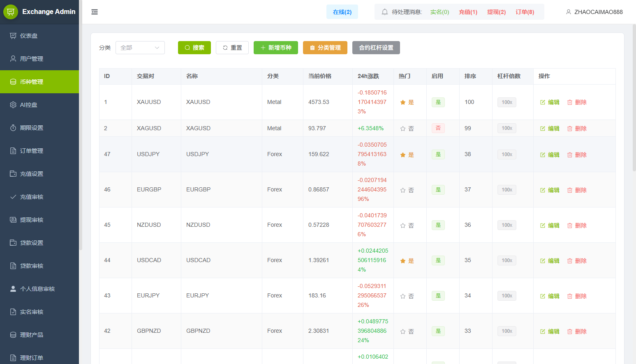The width and height of the screenshot is (636, 364).
Task: Click the user avatar icon beside ZHAOCAIMAO888
Action: pos(569,12)
